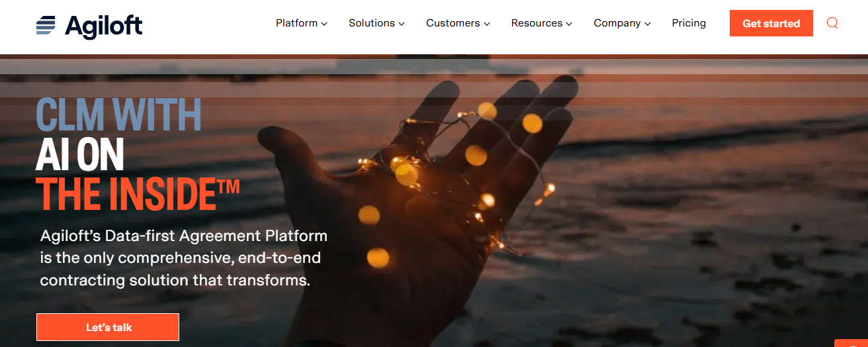868x347 pixels.
Task: Expand the chevron beside Solutions
Action: [x=401, y=24]
